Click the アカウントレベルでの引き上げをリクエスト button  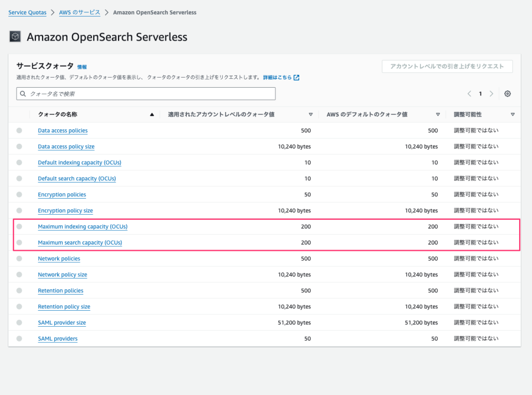point(447,66)
